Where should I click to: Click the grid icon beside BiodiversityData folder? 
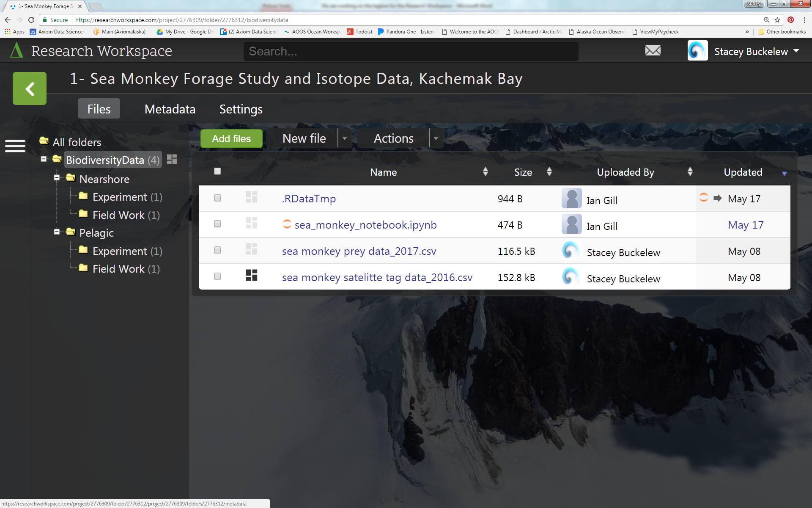coord(172,160)
